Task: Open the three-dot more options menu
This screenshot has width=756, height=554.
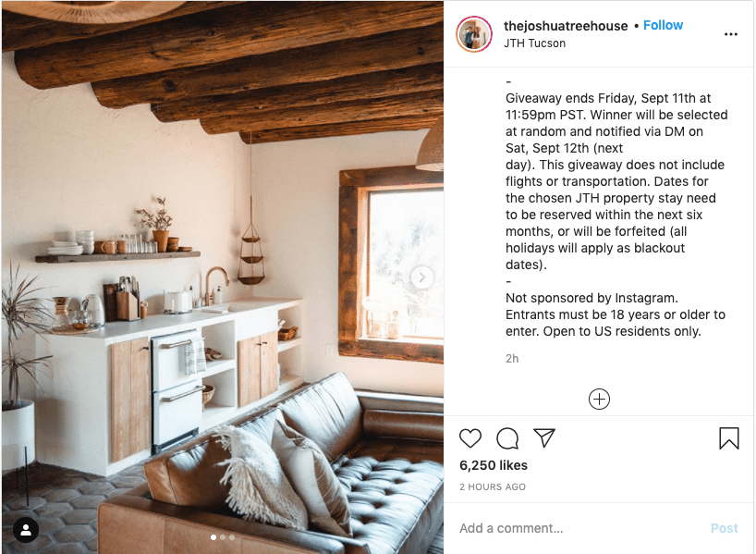Action: 730,34
